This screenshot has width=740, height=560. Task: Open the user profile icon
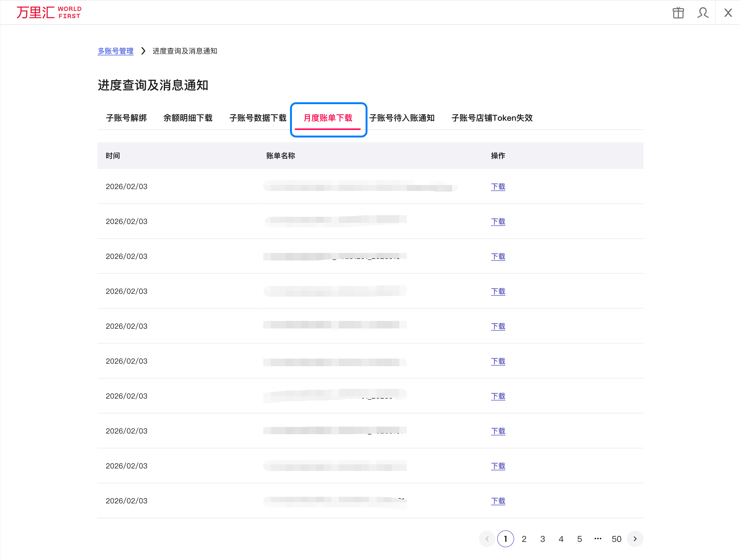click(x=703, y=13)
